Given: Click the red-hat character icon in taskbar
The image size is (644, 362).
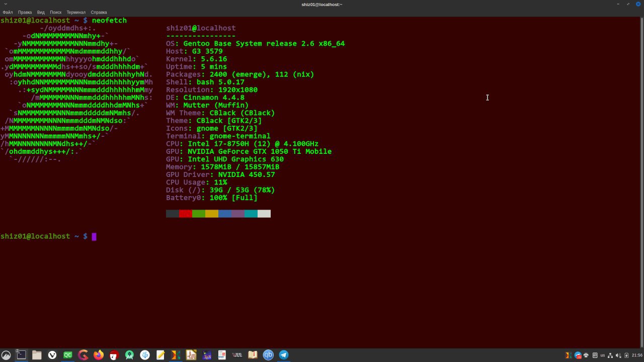Looking at the screenshot, I should (x=114, y=355).
